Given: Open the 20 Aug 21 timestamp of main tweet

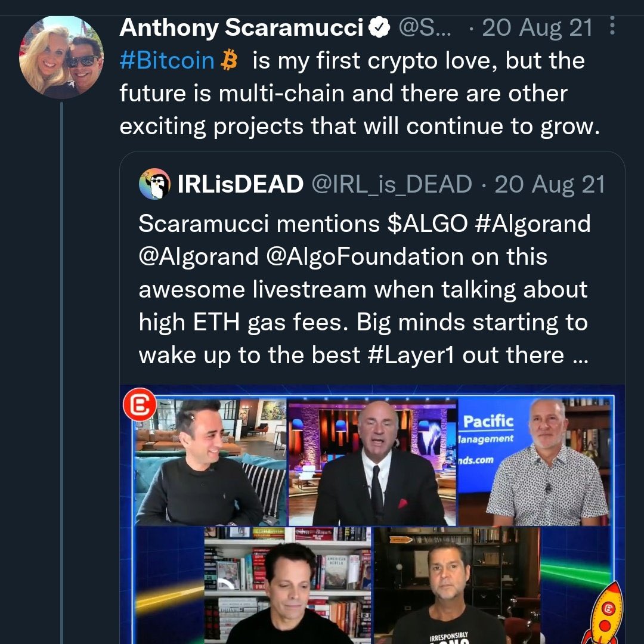Looking at the screenshot, I should coord(537,28).
